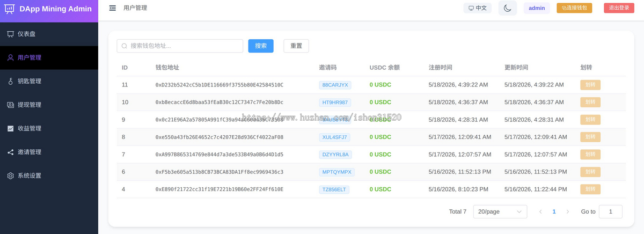The width and height of the screenshot is (644, 234).
Task: Open the admin user badge
Action: pyautogui.click(x=537, y=8)
